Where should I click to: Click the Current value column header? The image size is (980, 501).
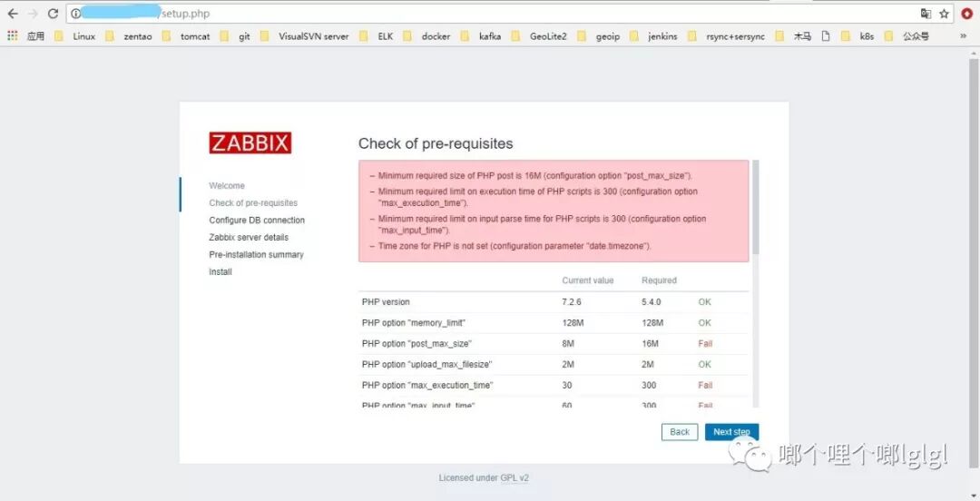coord(587,280)
